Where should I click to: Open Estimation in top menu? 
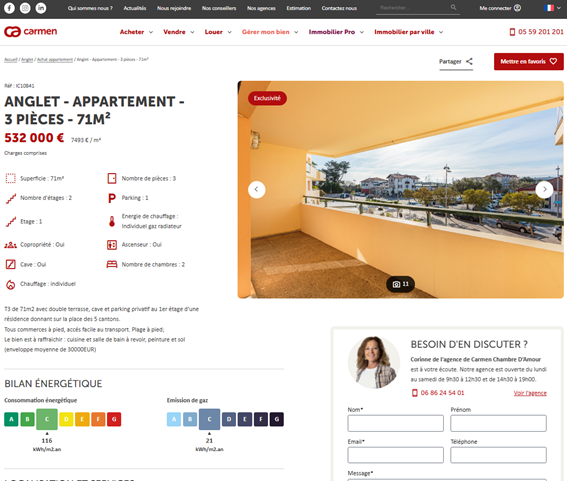298,8
